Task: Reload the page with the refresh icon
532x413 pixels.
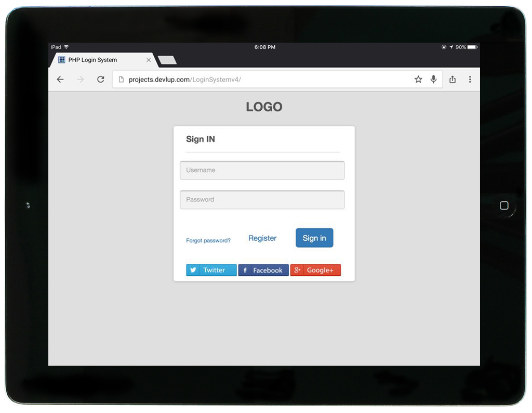Action: click(101, 80)
